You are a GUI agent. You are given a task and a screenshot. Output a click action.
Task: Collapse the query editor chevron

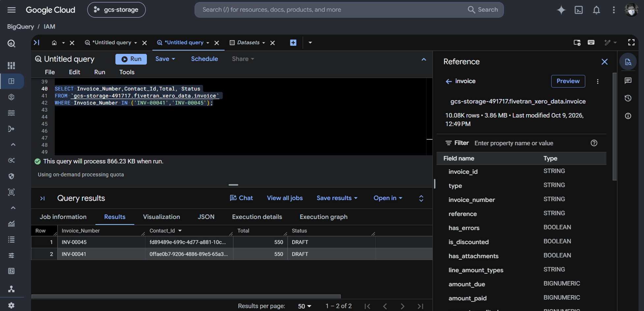(424, 60)
